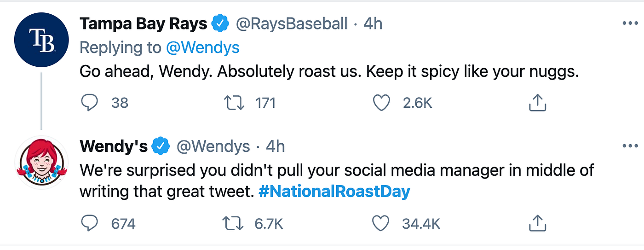Click the @Wendys handle beside Wendy's name

[213, 146]
